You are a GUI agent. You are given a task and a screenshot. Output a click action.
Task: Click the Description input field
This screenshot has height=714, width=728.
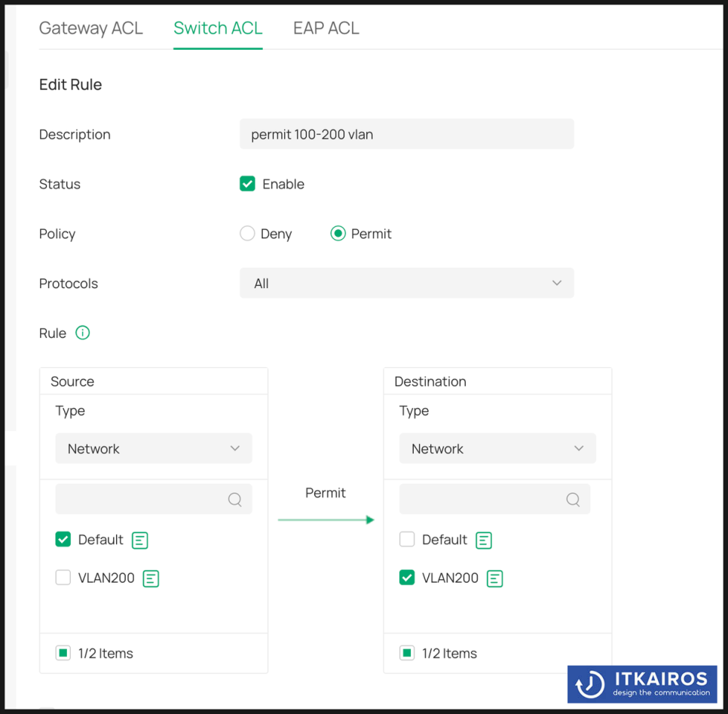407,134
